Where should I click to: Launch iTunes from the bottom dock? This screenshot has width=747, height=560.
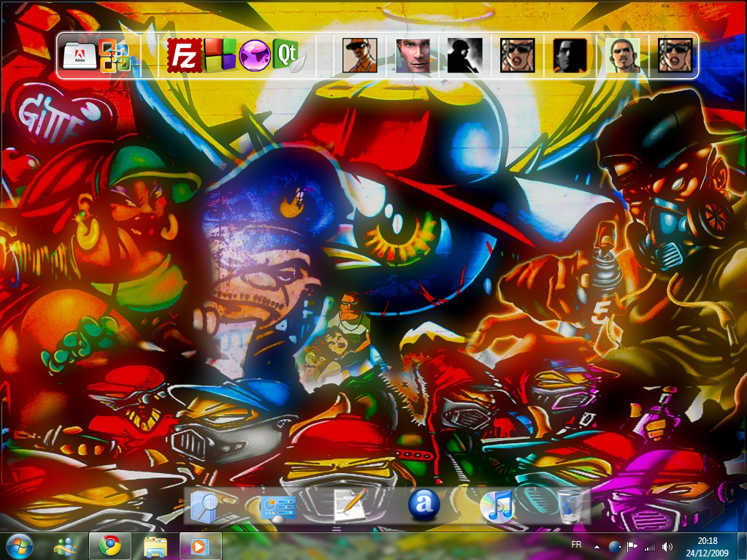tap(497, 505)
